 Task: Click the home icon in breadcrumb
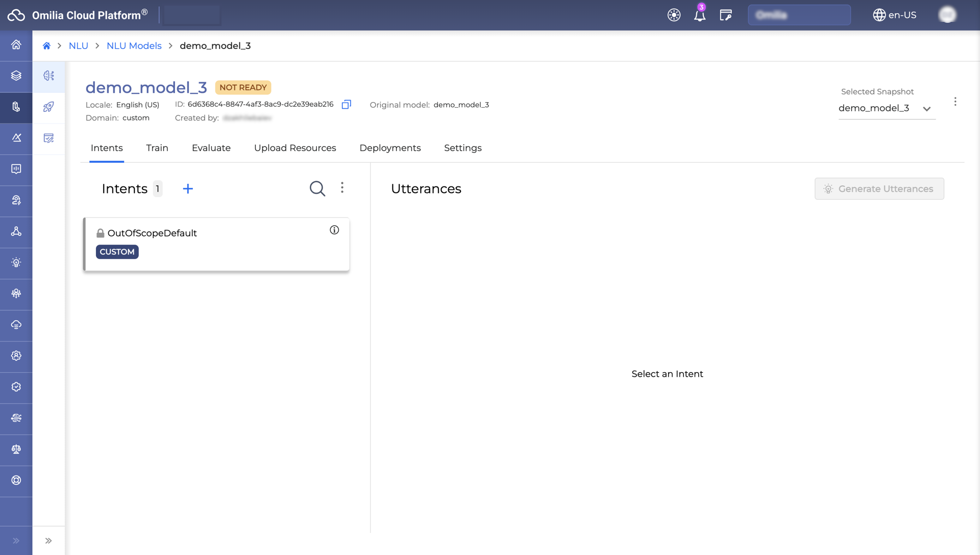(46, 46)
